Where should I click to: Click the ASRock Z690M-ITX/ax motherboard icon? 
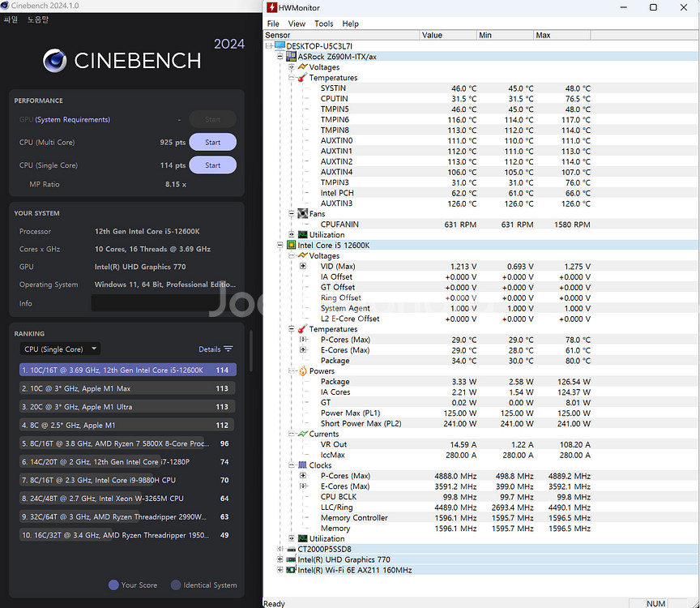coord(291,57)
